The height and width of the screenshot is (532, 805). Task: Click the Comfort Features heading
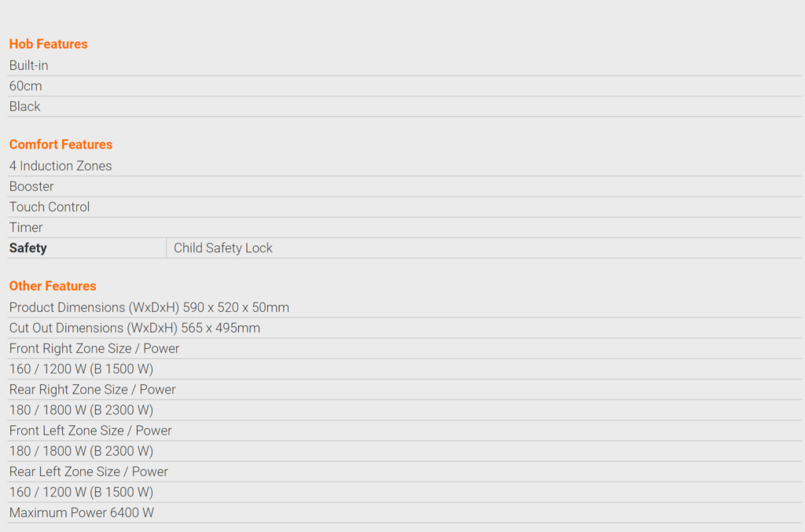pyautogui.click(x=61, y=145)
